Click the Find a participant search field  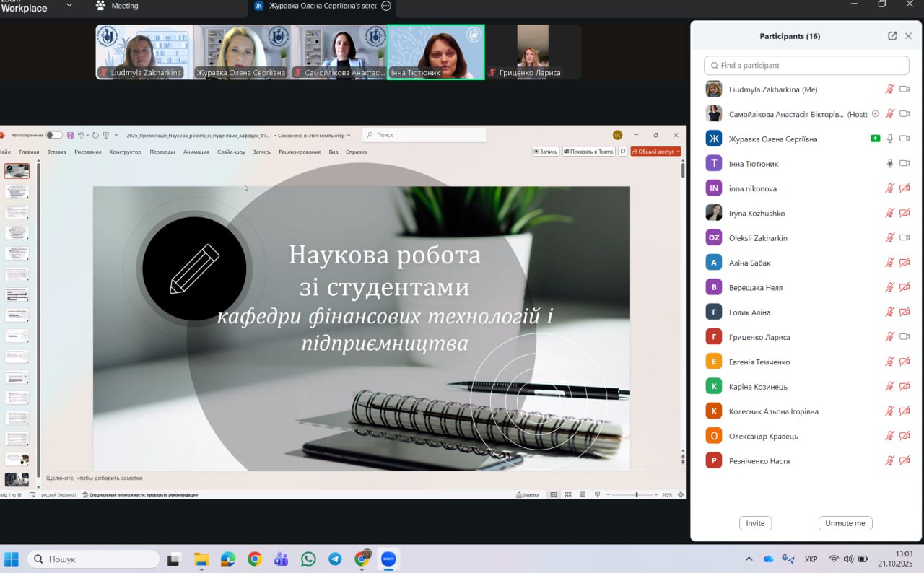pos(806,65)
